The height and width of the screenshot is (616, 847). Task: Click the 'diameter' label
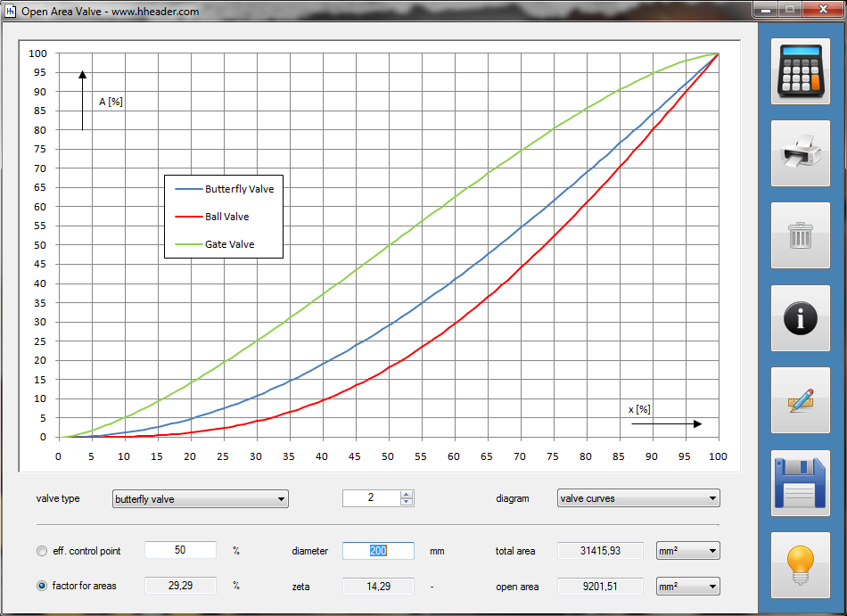click(x=309, y=551)
